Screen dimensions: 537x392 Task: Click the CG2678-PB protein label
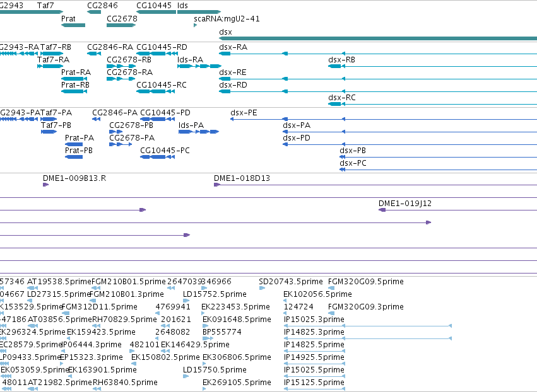click(x=131, y=125)
